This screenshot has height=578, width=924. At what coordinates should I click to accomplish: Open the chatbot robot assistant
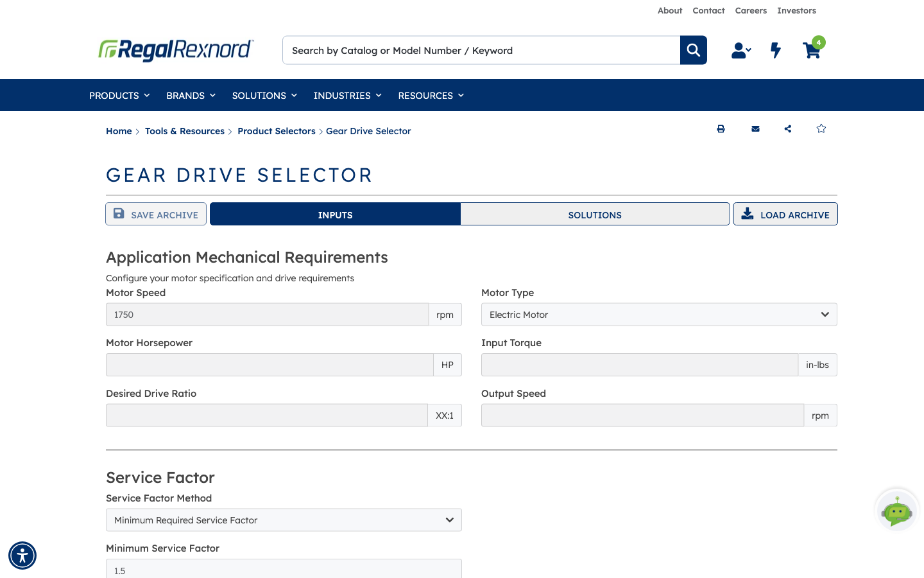pos(896,511)
